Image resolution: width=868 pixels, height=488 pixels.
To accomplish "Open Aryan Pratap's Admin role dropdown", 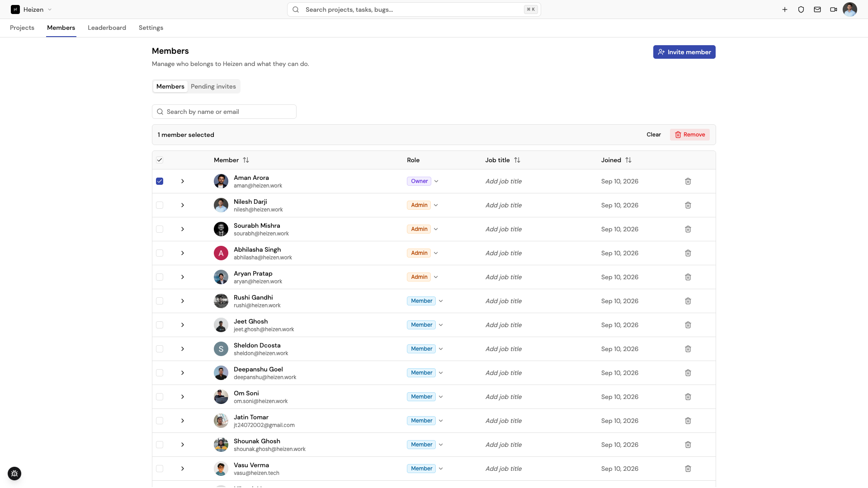I will pos(423,277).
